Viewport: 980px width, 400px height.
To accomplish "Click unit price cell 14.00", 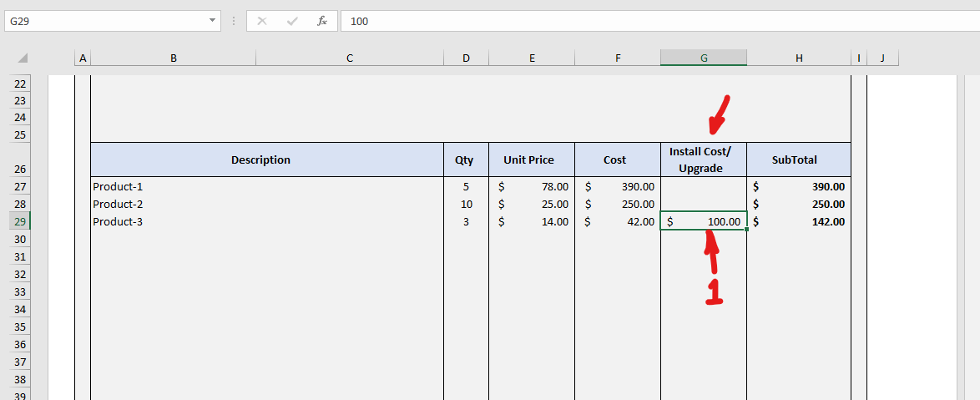I will pos(532,221).
